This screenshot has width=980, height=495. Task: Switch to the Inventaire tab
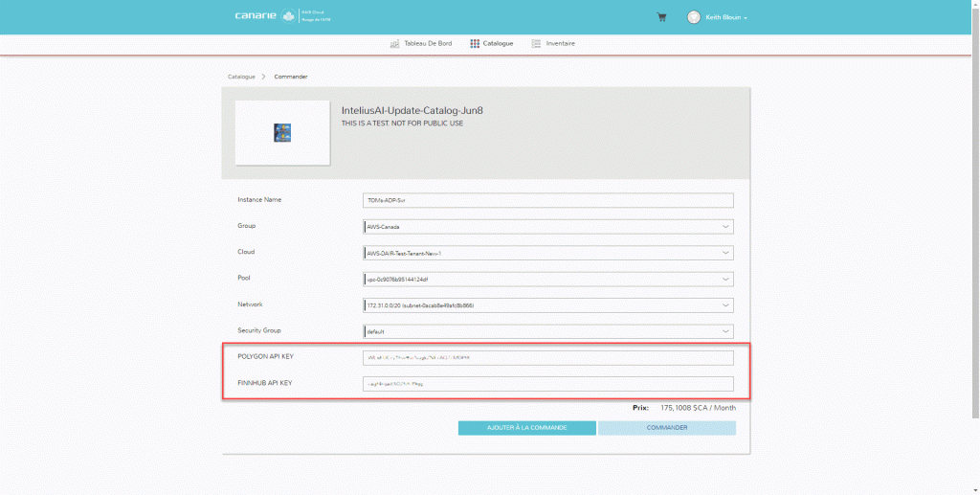tap(560, 44)
